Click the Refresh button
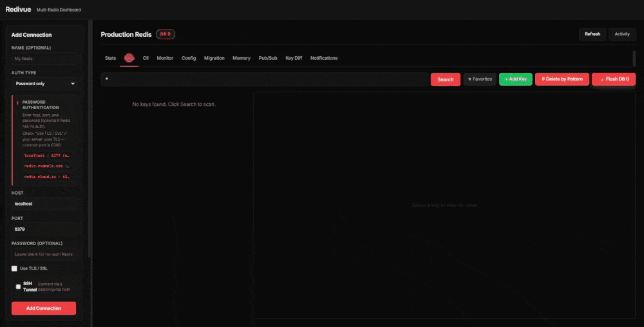This screenshot has height=327, width=644. coord(592,34)
